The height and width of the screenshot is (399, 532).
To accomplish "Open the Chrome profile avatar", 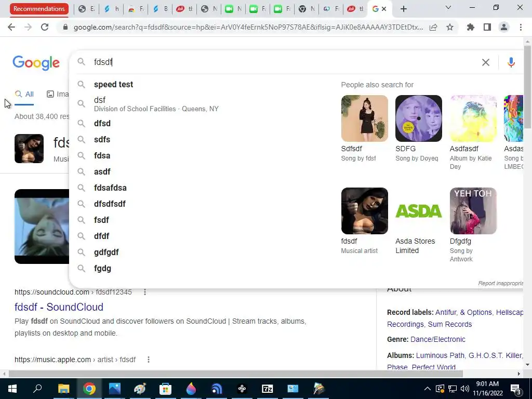I will point(504,27).
